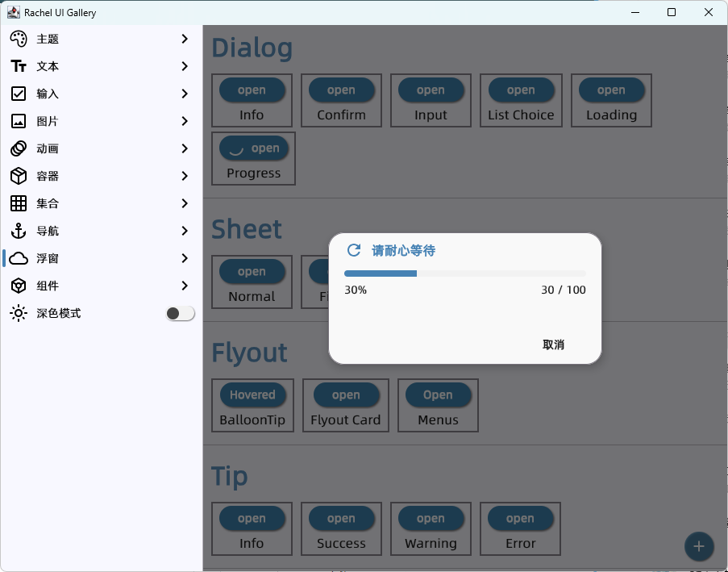Viewport: 728px width, 572px height.
Task: Open the Info dialog under Dialog
Action: 252,90
